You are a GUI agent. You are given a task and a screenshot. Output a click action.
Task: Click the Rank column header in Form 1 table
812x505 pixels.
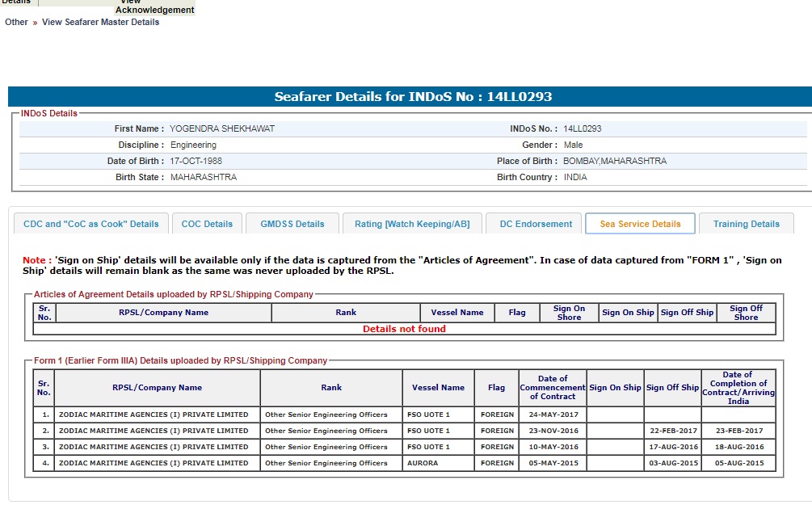coord(331,388)
